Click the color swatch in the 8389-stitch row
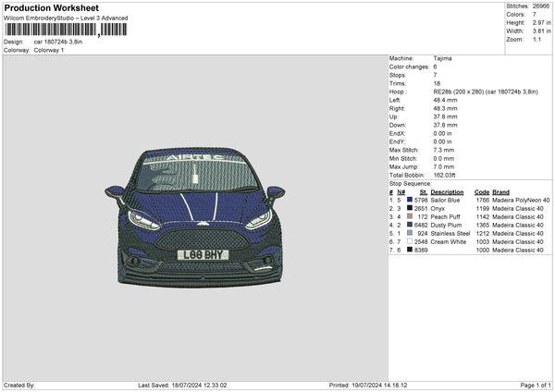 410,250
